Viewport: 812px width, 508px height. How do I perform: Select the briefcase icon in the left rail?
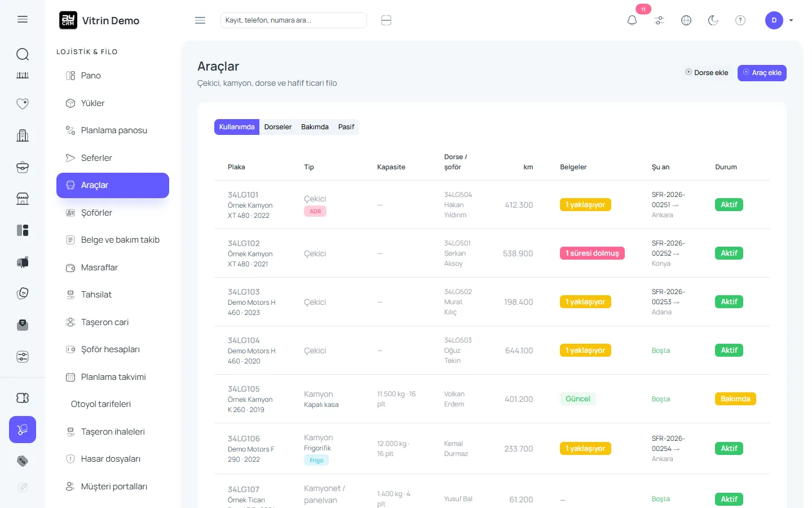(23, 167)
